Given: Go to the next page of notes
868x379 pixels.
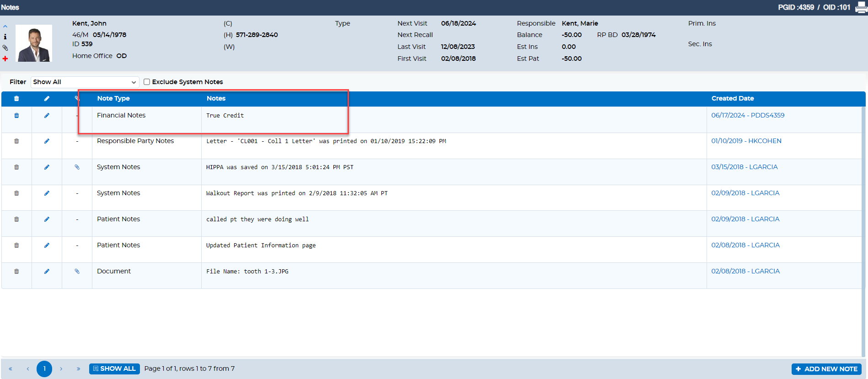Looking at the screenshot, I should click(61, 369).
